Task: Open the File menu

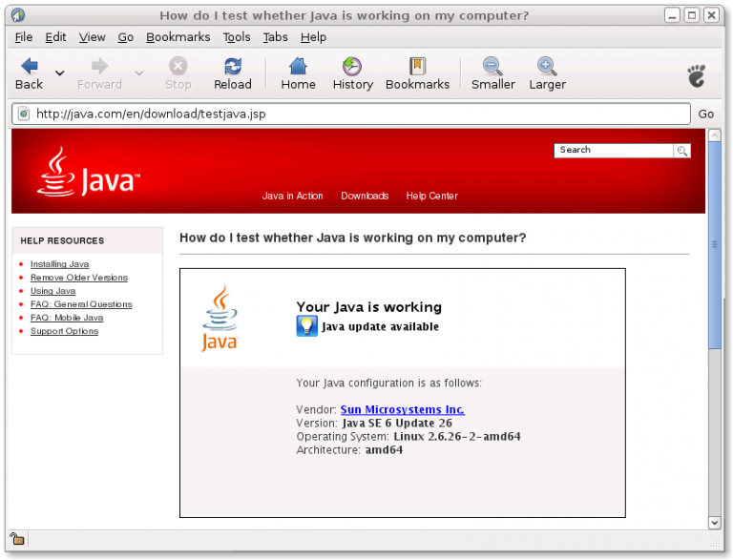Action: click(x=23, y=37)
